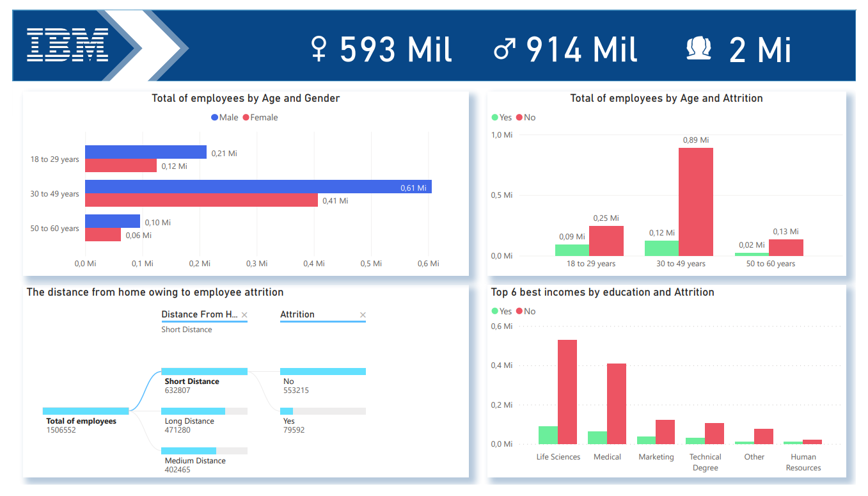Toggle No legend in Age and Attrition chart
Viewport: 868px width, 496px height.
coord(526,118)
